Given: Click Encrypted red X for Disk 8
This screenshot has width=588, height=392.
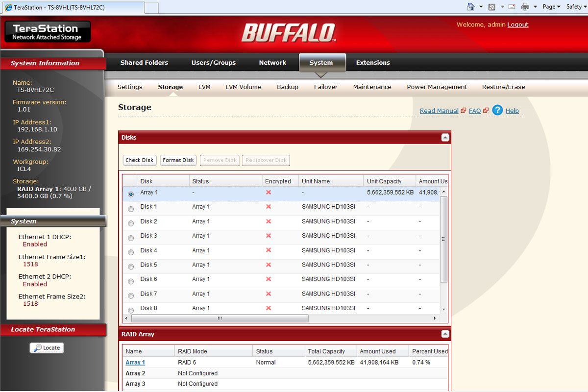Looking at the screenshot, I should click(x=269, y=308).
